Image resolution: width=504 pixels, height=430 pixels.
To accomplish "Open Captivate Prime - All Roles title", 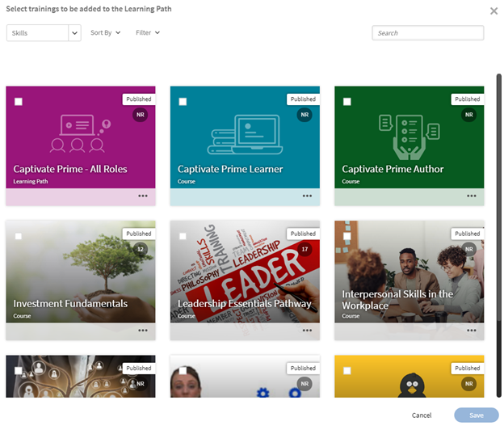I will click(70, 169).
